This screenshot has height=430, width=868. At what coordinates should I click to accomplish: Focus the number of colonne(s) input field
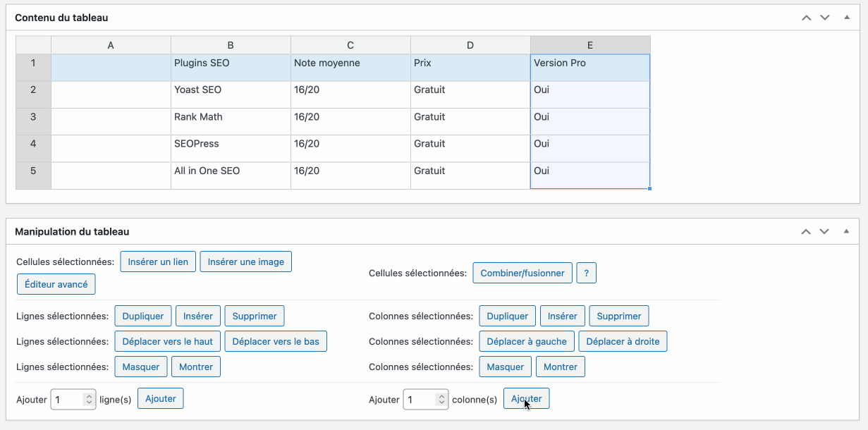coord(425,400)
